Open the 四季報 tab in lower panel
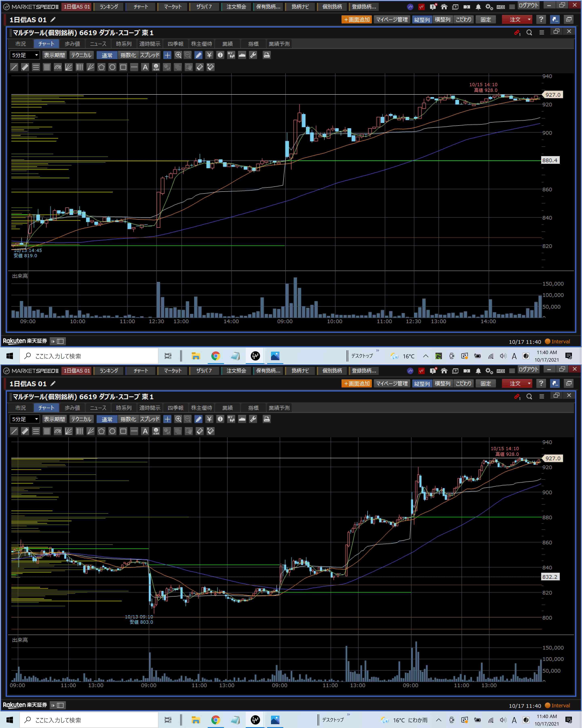The image size is (582, 728). 175,408
